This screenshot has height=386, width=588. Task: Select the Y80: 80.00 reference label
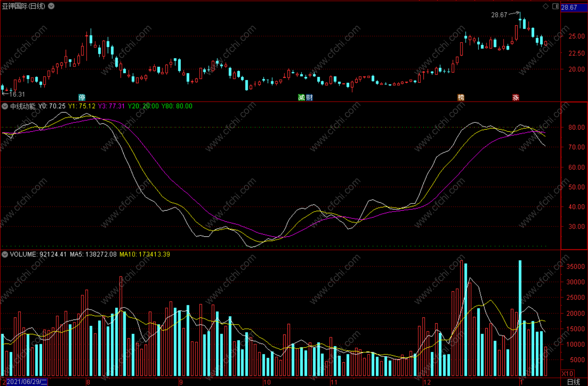coord(177,106)
